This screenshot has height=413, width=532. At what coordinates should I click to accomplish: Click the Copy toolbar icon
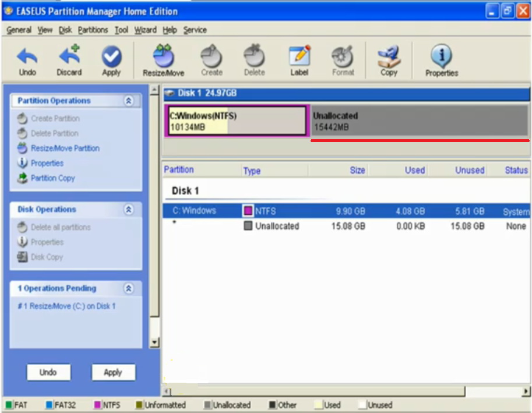pos(389,56)
